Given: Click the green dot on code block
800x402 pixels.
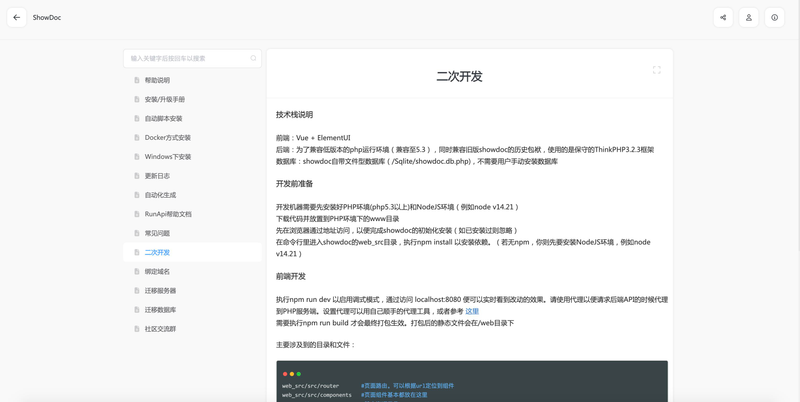Looking at the screenshot, I should pos(298,374).
